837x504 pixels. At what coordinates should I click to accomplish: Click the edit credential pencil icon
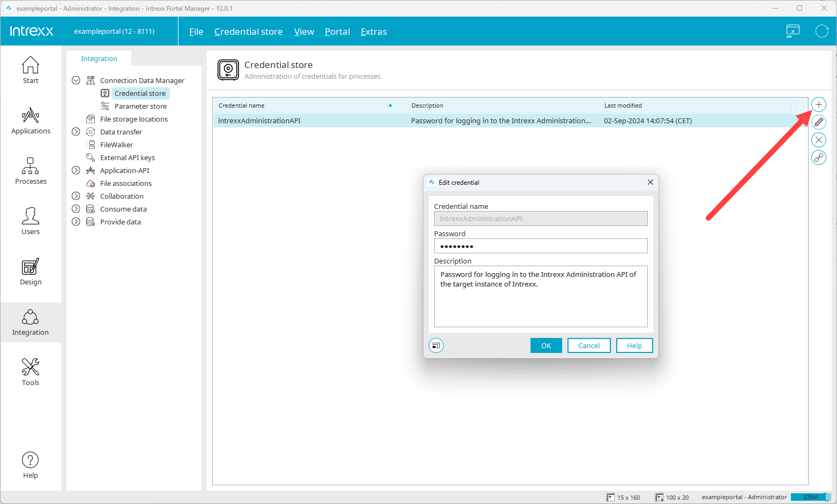pos(819,122)
